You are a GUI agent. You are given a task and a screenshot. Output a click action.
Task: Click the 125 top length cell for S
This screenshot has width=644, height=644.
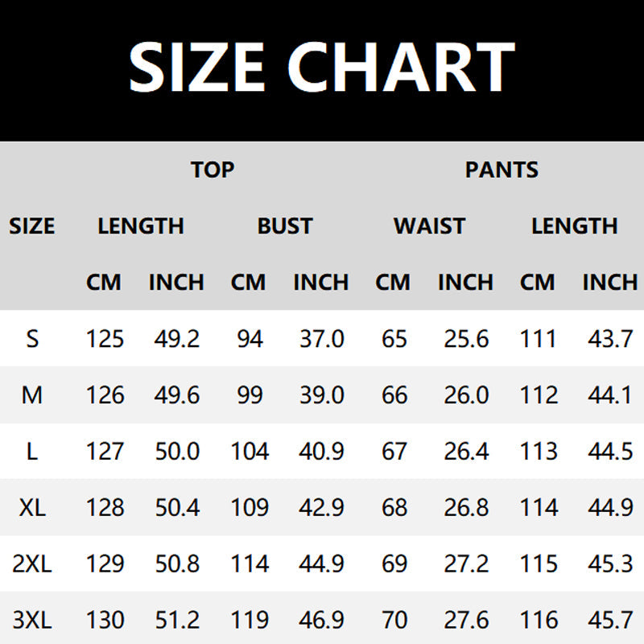[x=105, y=339]
